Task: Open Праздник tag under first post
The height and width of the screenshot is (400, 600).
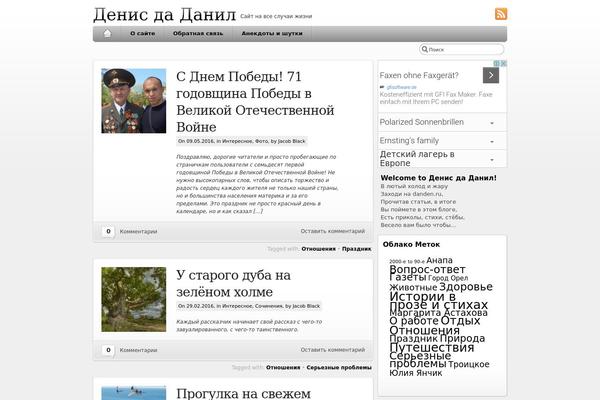Action: tap(356, 249)
